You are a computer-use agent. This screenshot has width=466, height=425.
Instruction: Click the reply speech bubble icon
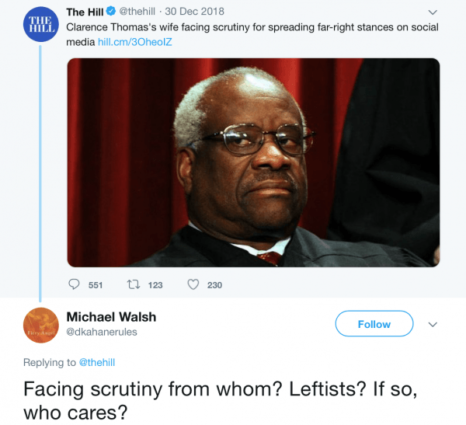coord(74,284)
